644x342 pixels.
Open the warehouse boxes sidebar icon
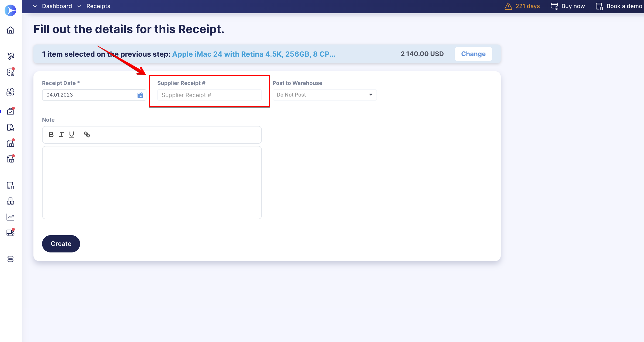[11, 201]
